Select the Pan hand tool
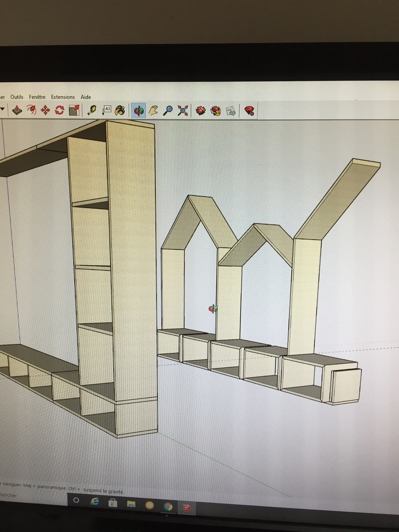The width and height of the screenshot is (399, 532). coord(153,110)
